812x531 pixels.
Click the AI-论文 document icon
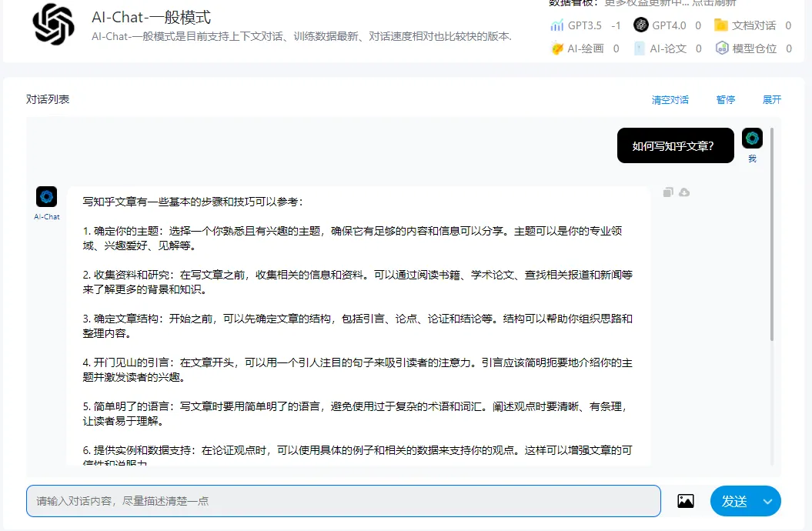640,48
